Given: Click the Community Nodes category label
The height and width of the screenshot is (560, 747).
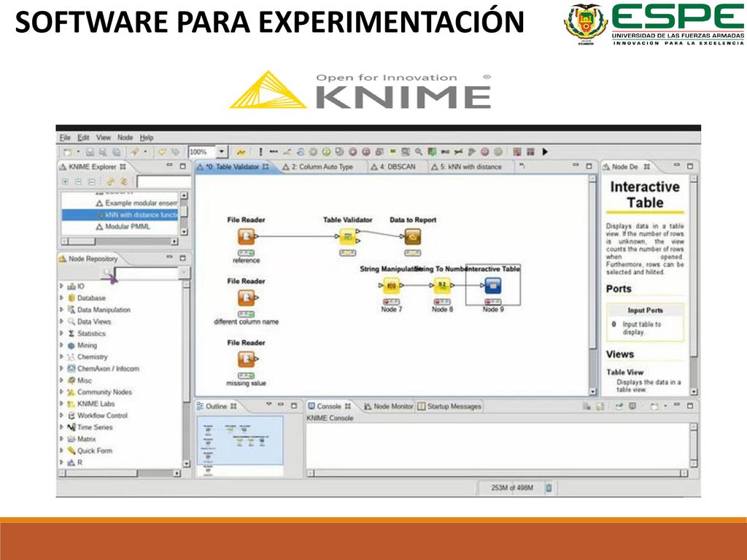Looking at the screenshot, I should coord(104,392).
